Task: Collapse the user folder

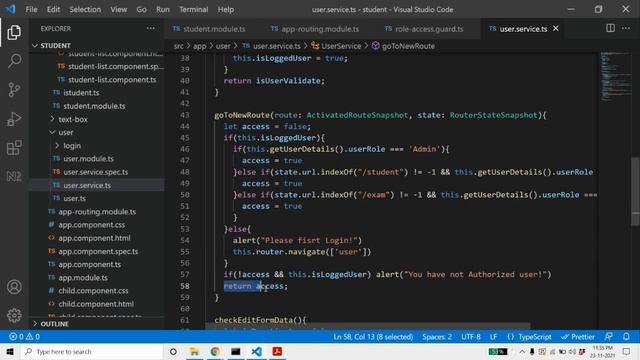Action: 65,132
